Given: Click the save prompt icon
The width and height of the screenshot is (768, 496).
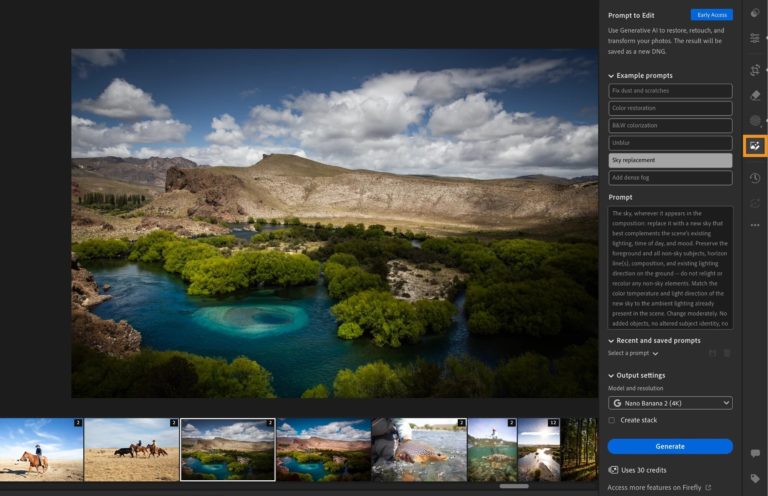Looking at the screenshot, I should pos(713,353).
